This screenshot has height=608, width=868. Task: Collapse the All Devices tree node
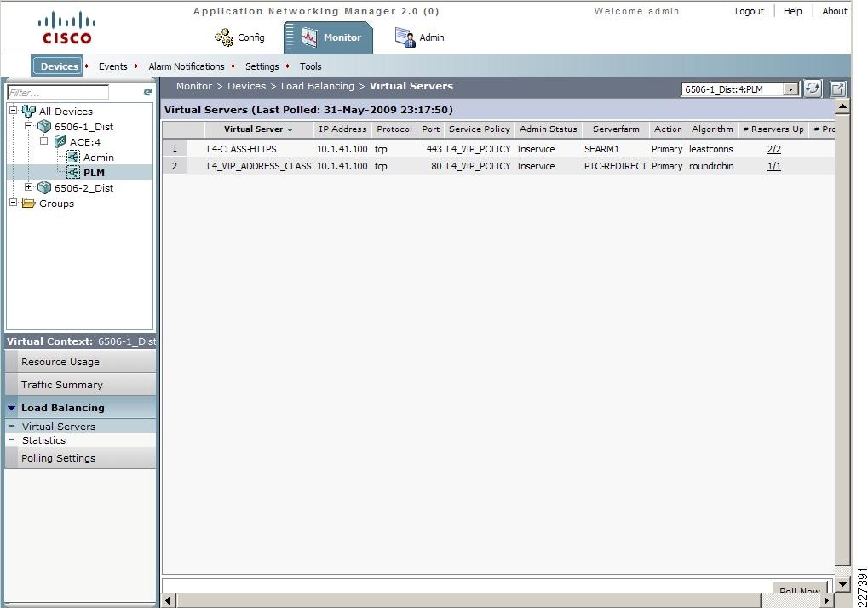(14, 111)
